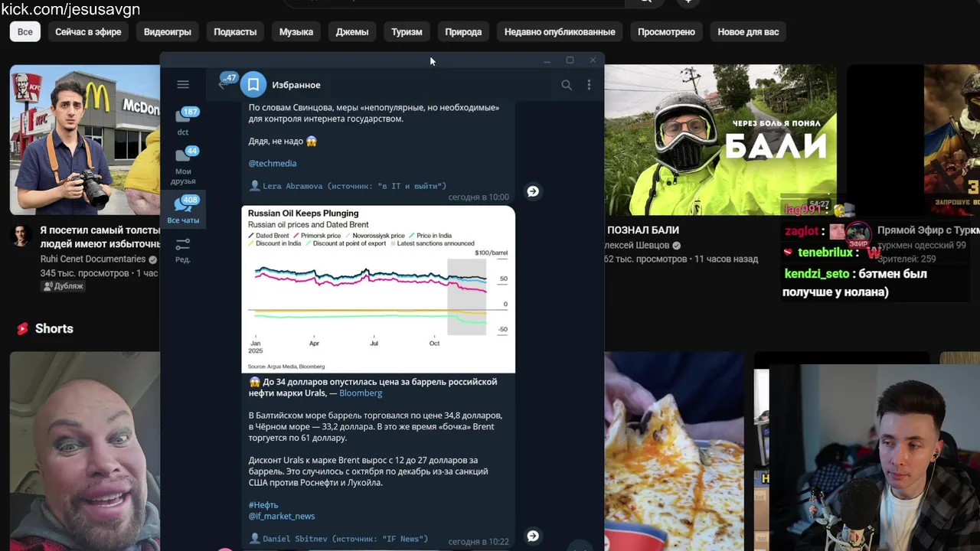
Task: Select the Просмотрено chip
Action: (666, 31)
